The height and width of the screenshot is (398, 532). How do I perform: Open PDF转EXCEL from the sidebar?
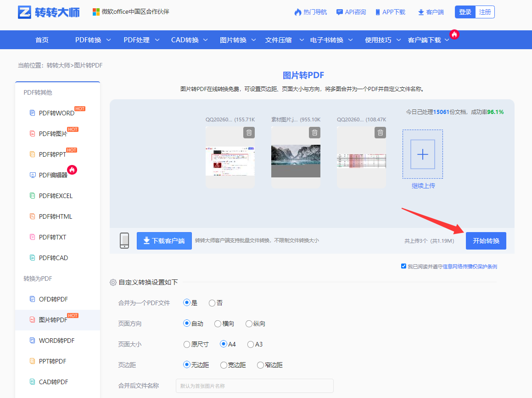[x=56, y=196]
